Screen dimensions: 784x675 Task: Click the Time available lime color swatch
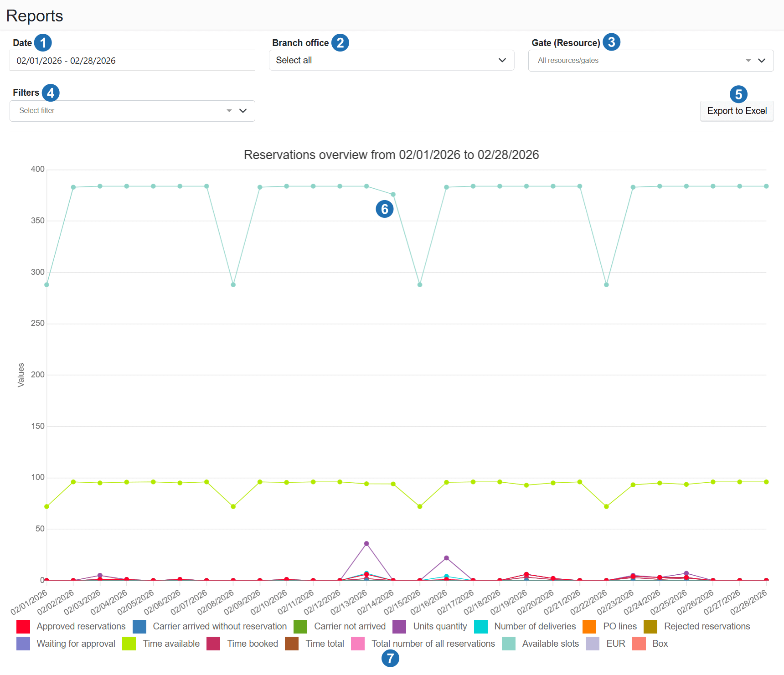(129, 644)
